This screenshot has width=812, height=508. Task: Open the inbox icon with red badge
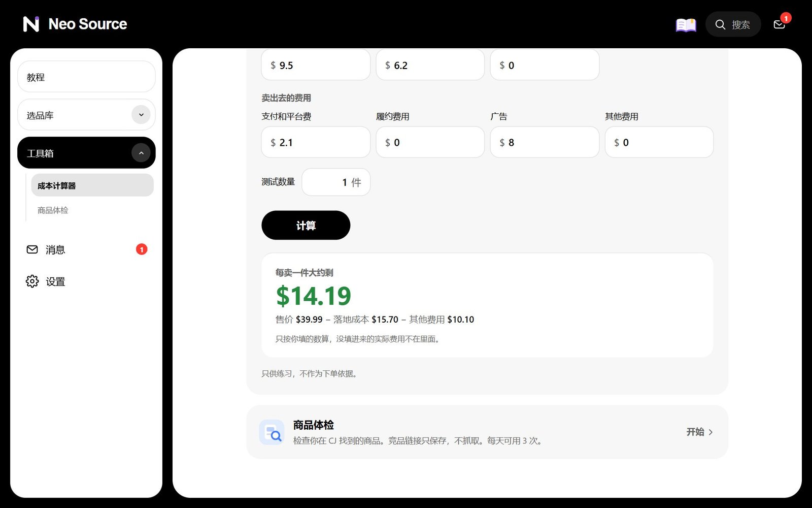click(780, 24)
